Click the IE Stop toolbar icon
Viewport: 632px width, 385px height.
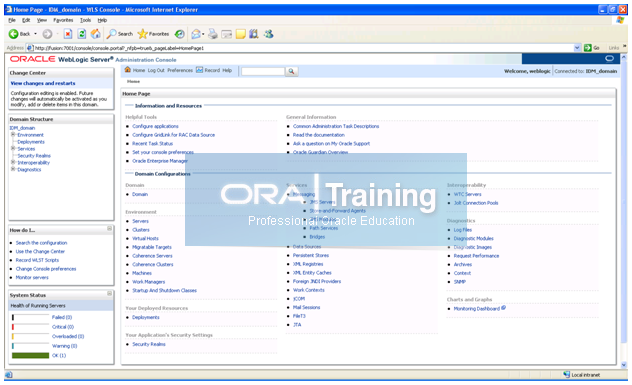tap(68, 34)
